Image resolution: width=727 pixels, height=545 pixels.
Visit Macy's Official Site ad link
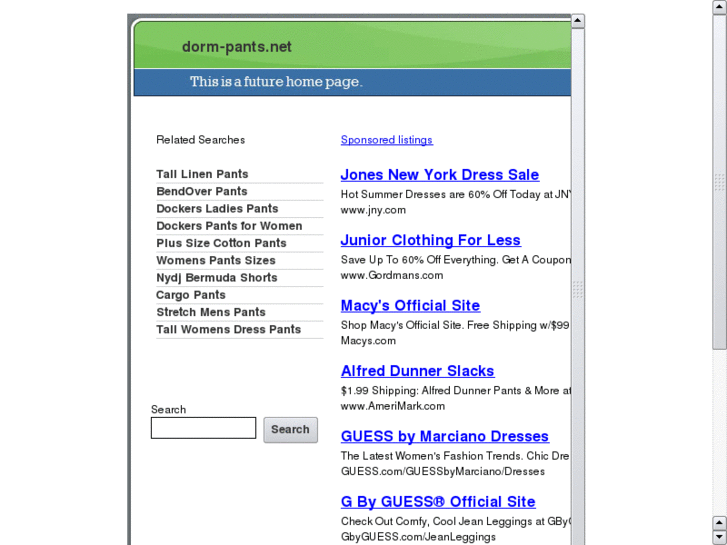pyautogui.click(x=410, y=305)
